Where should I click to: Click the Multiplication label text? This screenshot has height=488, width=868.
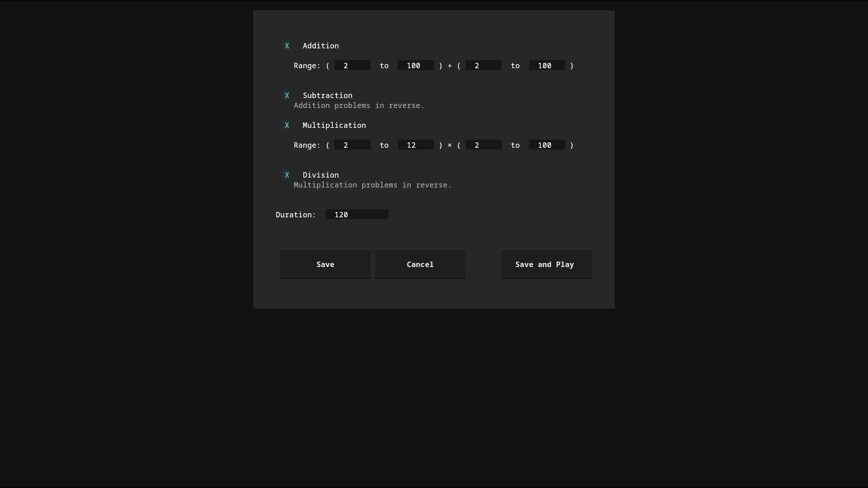pos(335,125)
